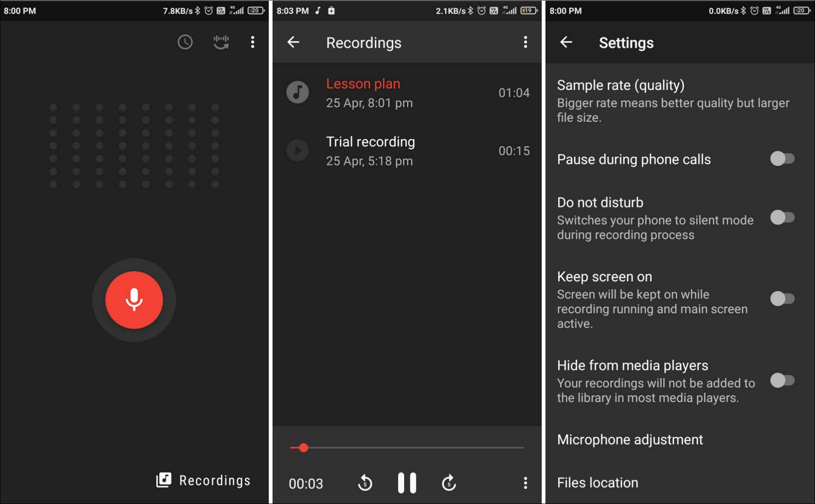Play the Trial recording
The height and width of the screenshot is (504, 815).
pos(297,150)
